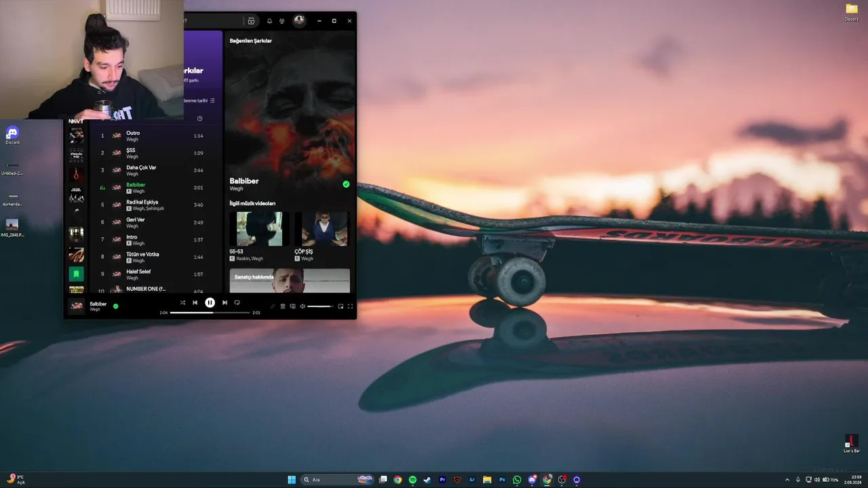Open the Spotify play queue

[x=283, y=306]
